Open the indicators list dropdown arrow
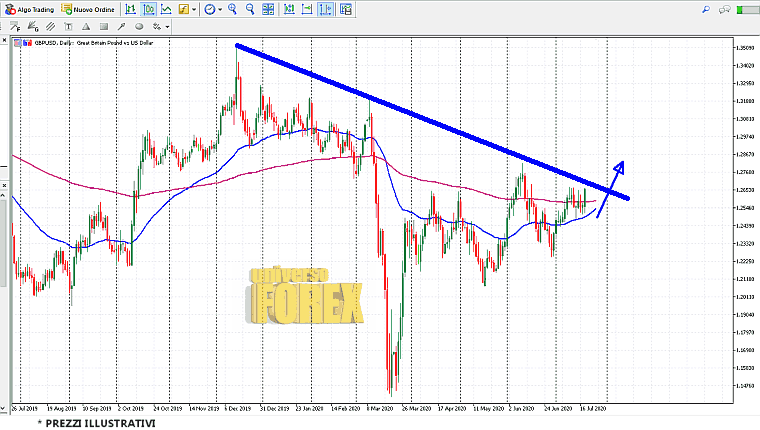The image size is (760, 430). pyautogui.click(x=194, y=9)
